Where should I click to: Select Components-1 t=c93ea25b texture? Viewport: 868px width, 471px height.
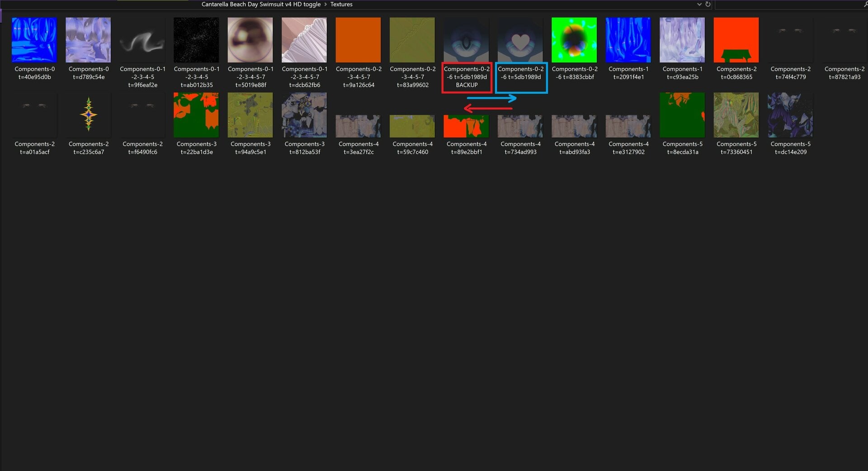pyautogui.click(x=682, y=40)
